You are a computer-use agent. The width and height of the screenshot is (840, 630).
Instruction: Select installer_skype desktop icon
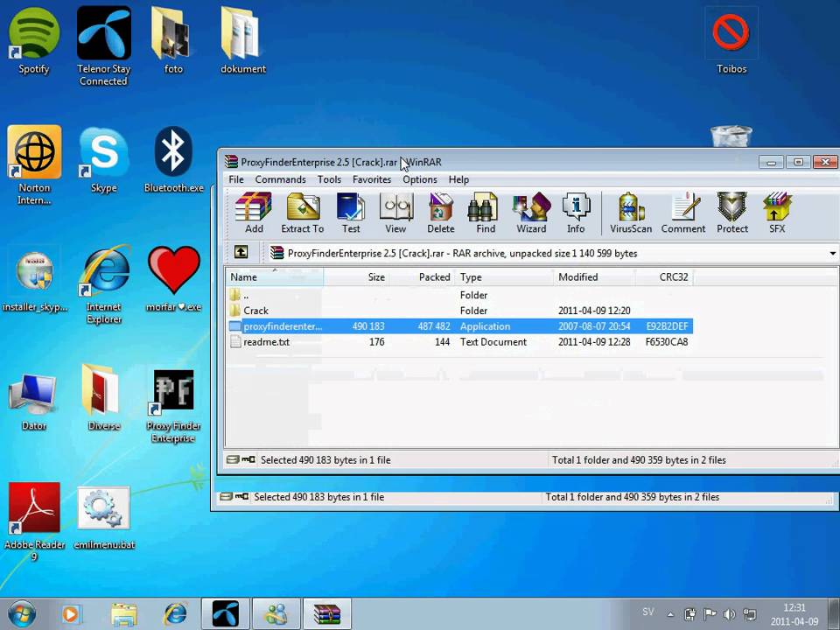pos(34,280)
